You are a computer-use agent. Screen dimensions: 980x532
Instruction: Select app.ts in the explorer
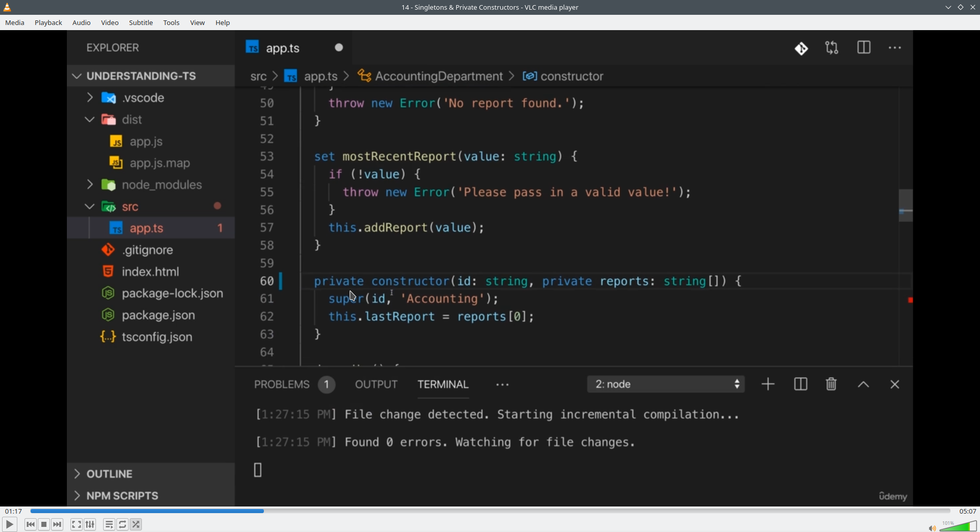click(x=151, y=228)
